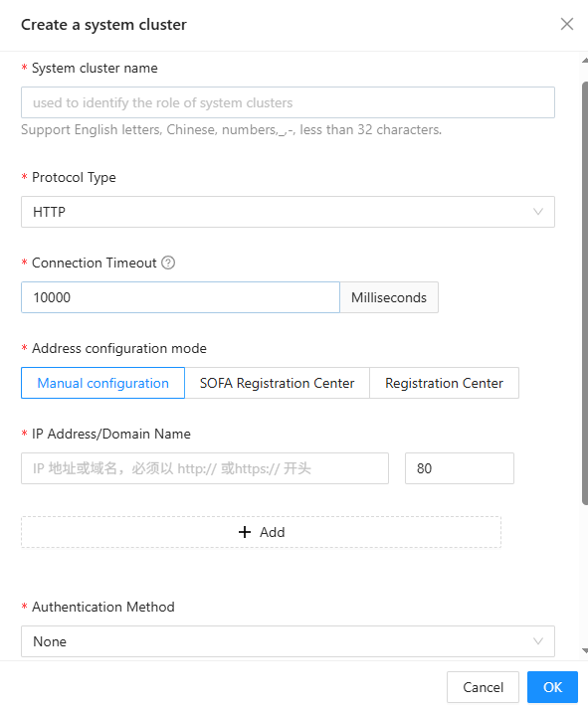Add another IP address row

tap(261, 532)
